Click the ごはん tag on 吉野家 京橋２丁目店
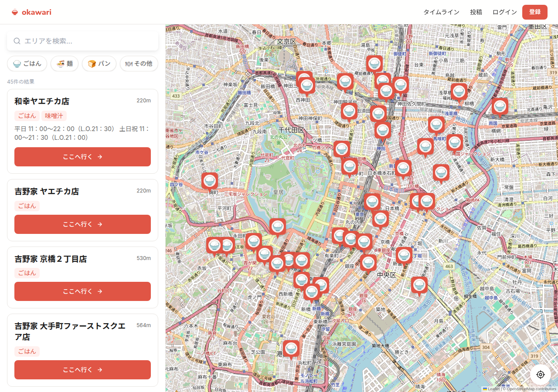This screenshot has height=392, width=558. pyautogui.click(x=27, y=273)
